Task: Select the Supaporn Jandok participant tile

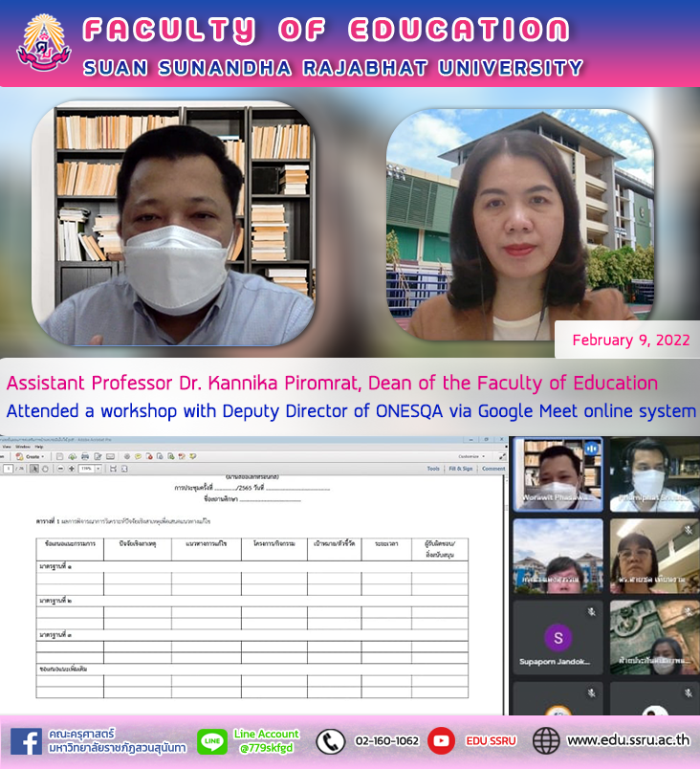Action: coord(558,637)
